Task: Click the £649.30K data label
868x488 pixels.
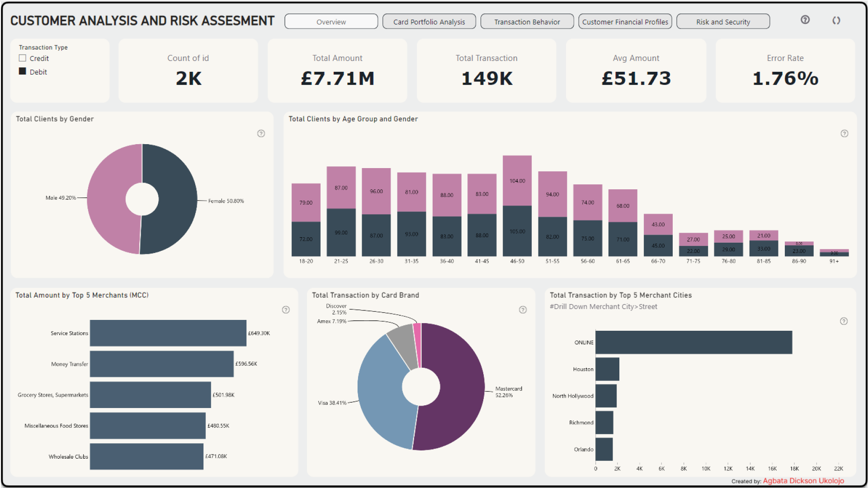Action: (259, 333)
